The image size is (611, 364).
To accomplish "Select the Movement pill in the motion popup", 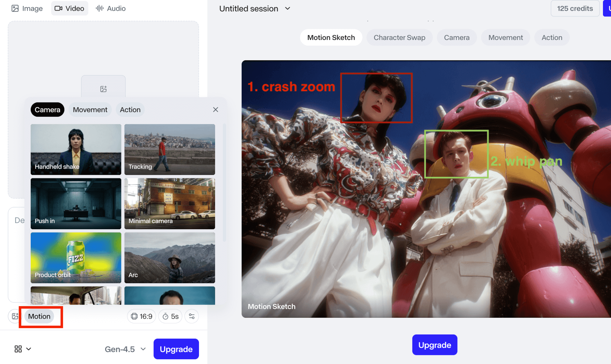I will click(90, 110).
